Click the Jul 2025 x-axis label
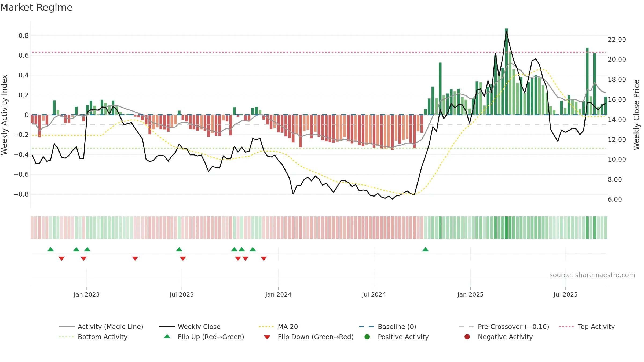The height and width of the screenshot is (362, 644). (x=565, y=294)
